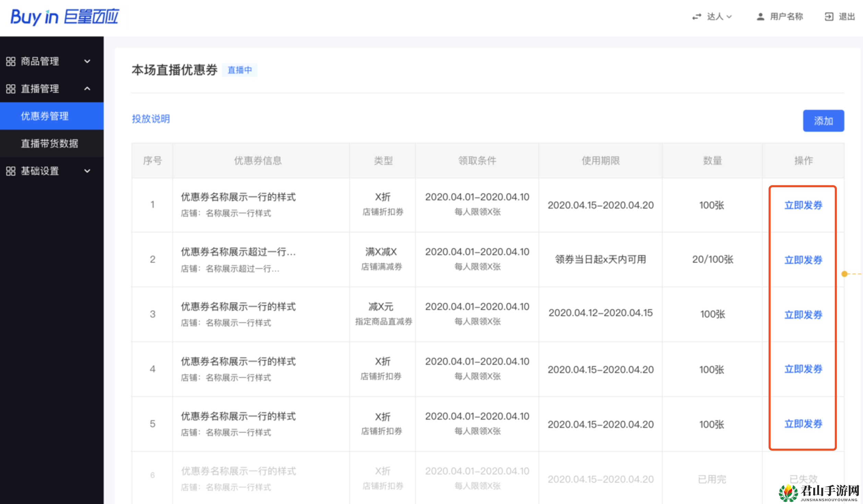Click the 本场直播优惠券 page title

pyautogui.click(x=175, y=70)
